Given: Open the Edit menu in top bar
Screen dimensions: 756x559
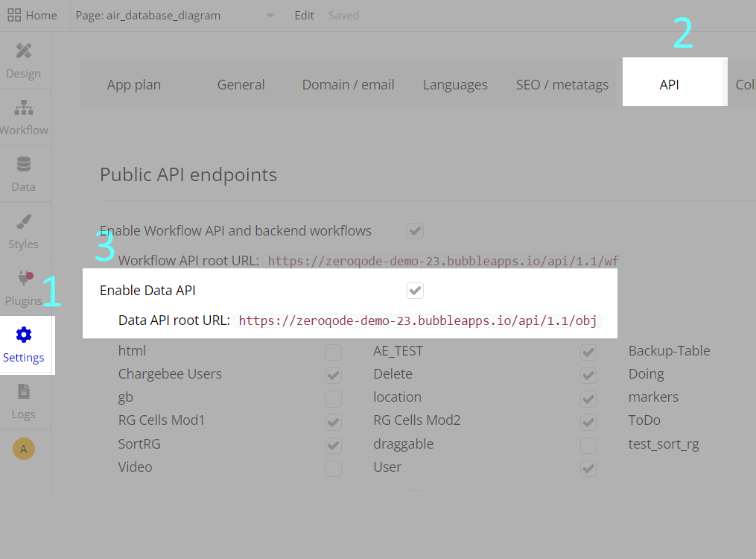Looking at the screenshot, I should tap(304, 16).
